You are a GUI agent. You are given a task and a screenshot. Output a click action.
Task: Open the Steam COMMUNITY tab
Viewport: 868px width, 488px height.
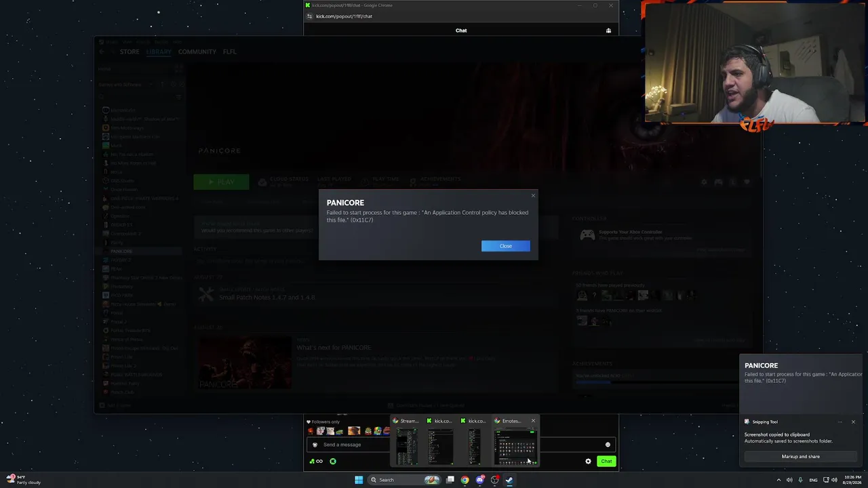[197, 52]
